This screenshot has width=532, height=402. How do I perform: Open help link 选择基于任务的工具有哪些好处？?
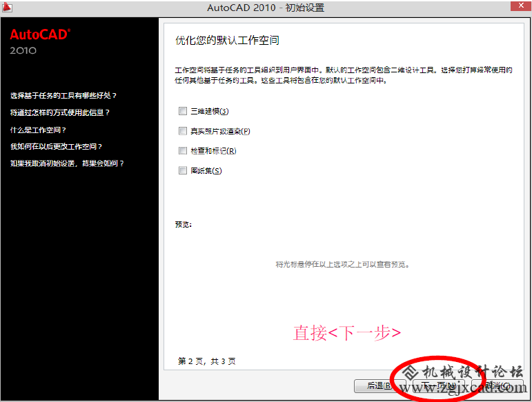click(x=63, y=96)
